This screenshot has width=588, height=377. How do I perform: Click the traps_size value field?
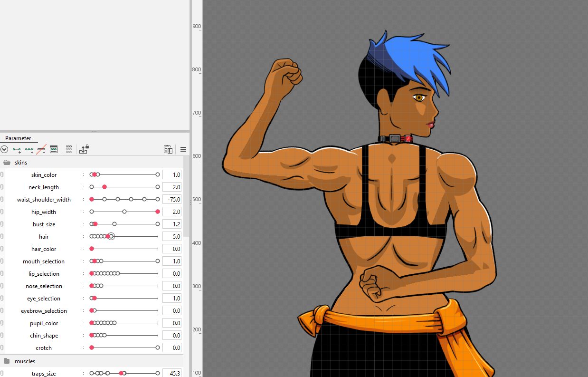171,374
